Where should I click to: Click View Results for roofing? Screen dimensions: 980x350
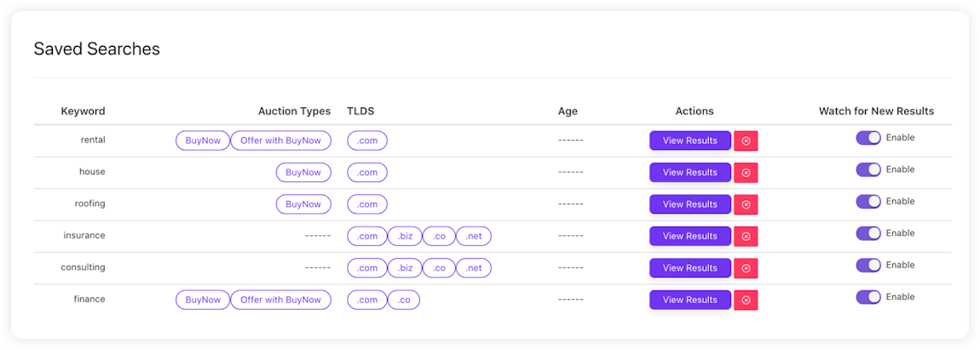(x=689, y=204)
